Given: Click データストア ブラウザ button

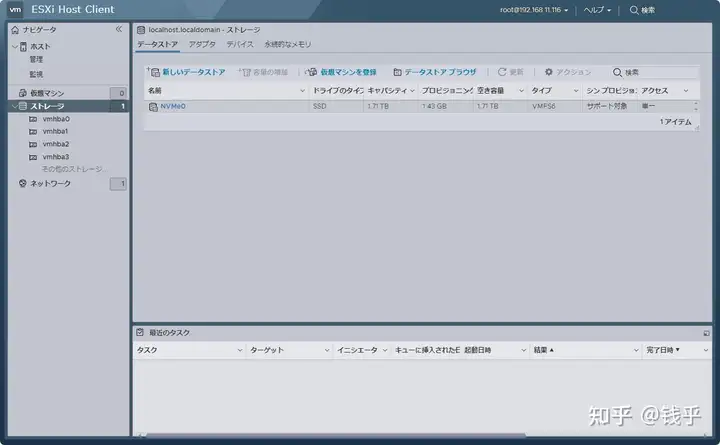Looking at the screenshot, I should [435, 72].
